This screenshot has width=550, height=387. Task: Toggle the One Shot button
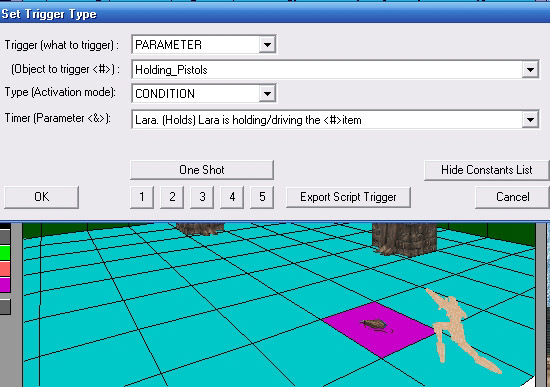202,170
